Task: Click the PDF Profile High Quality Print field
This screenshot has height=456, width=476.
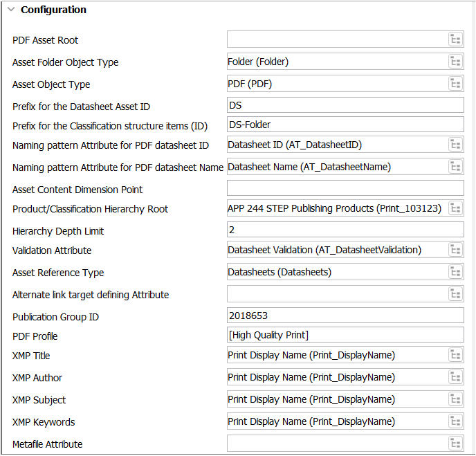Action: click(x=345, y=335)
